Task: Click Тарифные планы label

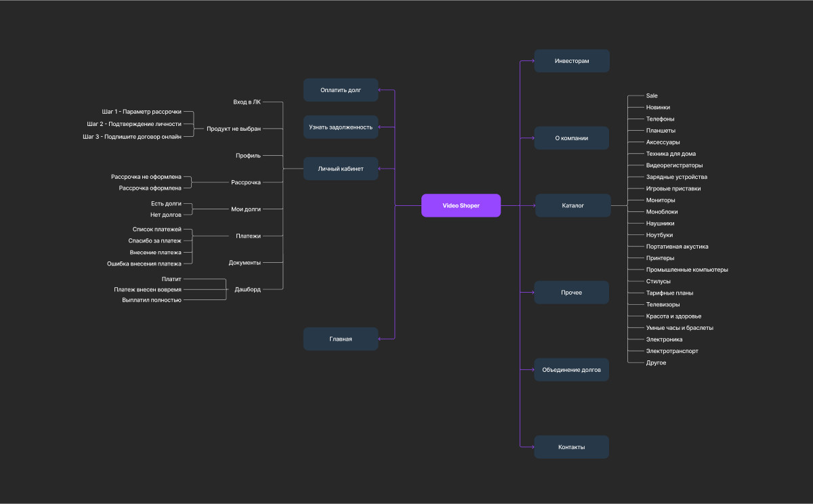Action: click(x=670, y=293)
